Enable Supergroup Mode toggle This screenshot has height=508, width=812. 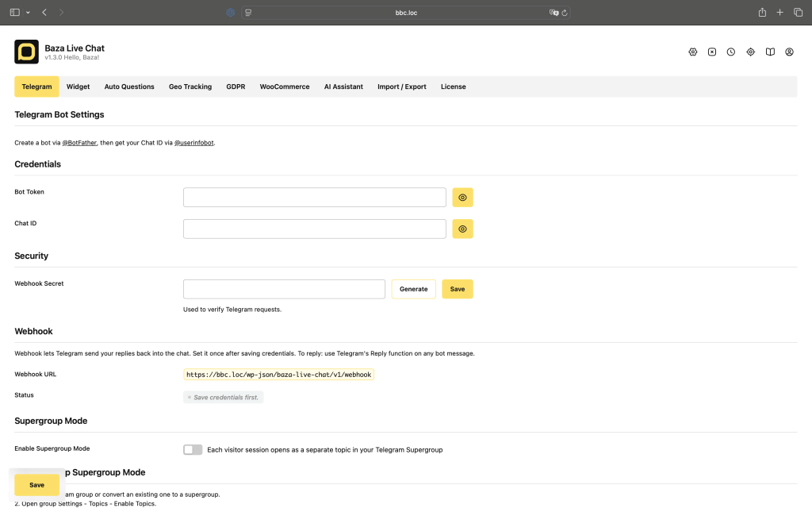pyautogui.click(x=193, y=450)
